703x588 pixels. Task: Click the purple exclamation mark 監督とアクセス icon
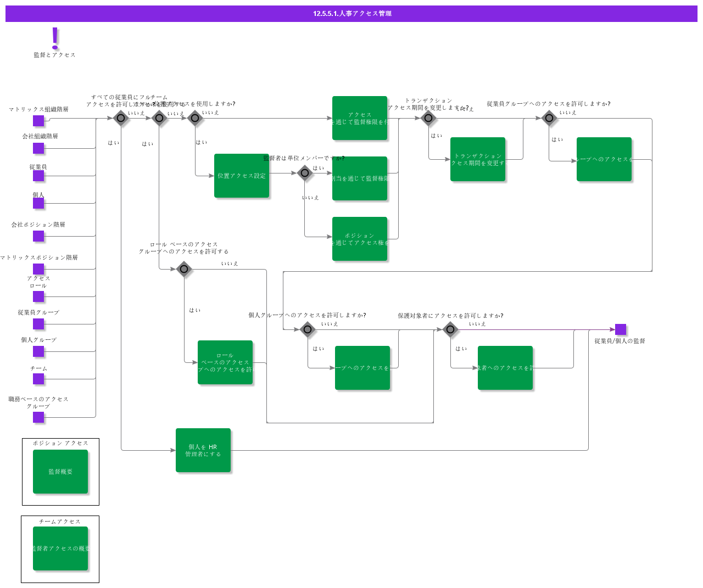(55, 38)
